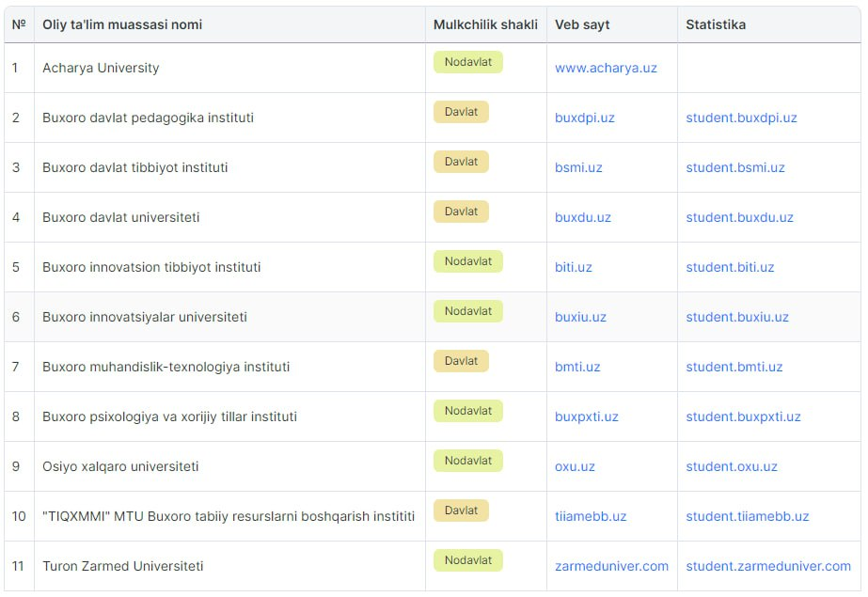Open the student.buxdpi.uz statistics link
The image size is (868, 597).
[741, 118]
